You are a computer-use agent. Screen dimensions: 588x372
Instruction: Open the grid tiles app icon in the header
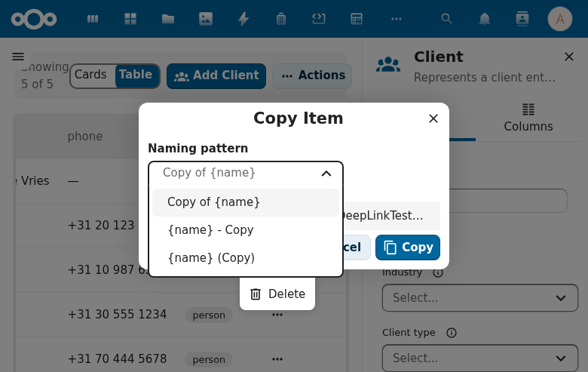pos(130,19)
